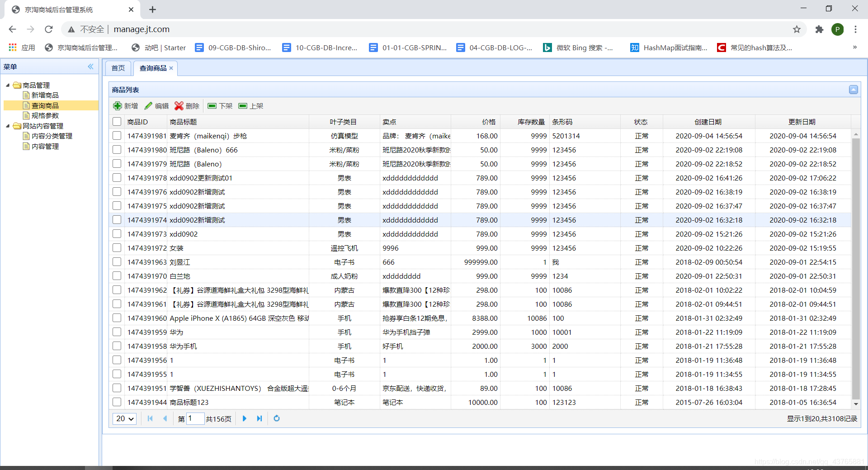The height and width of the screenshot is (470, 868).
Task: Collapse the 商品列表 panel with the arrow icon
Action: [854, 90]
